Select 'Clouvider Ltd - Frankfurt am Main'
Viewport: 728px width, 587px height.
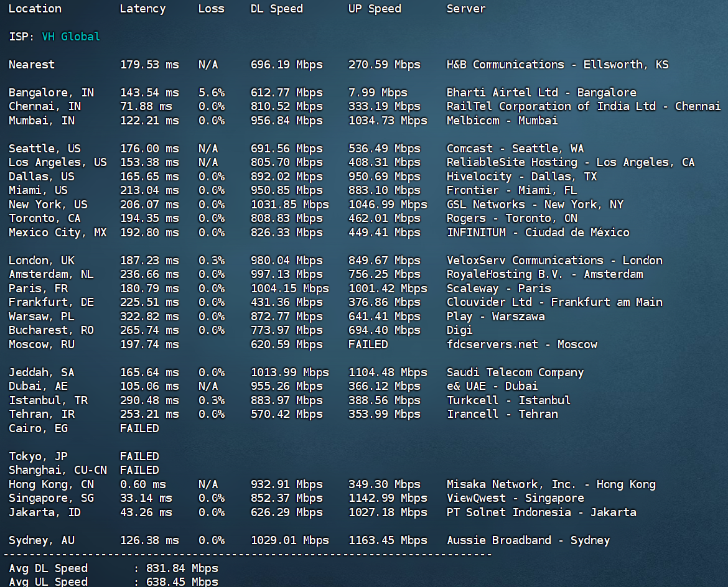[x=555, y=302]
